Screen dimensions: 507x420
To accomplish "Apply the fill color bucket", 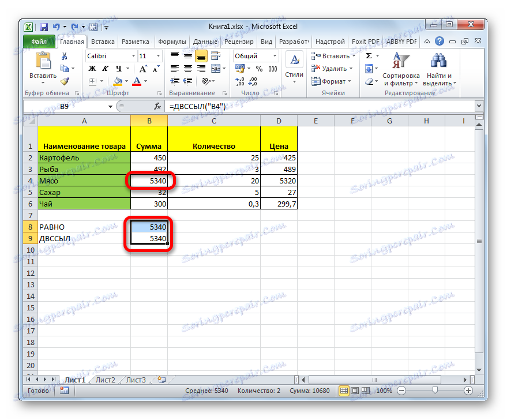I will [x=118, y=81].
